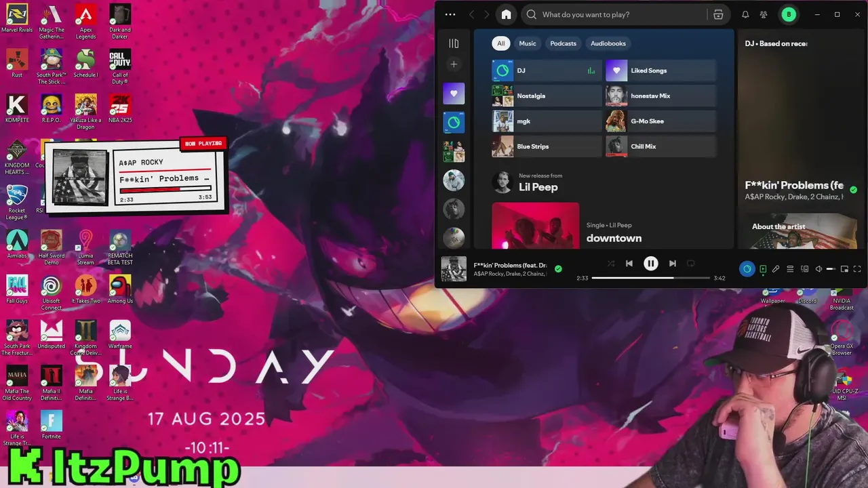Open downtown single cover art
Screen dimensions: 868x488
tap(536, 226)
